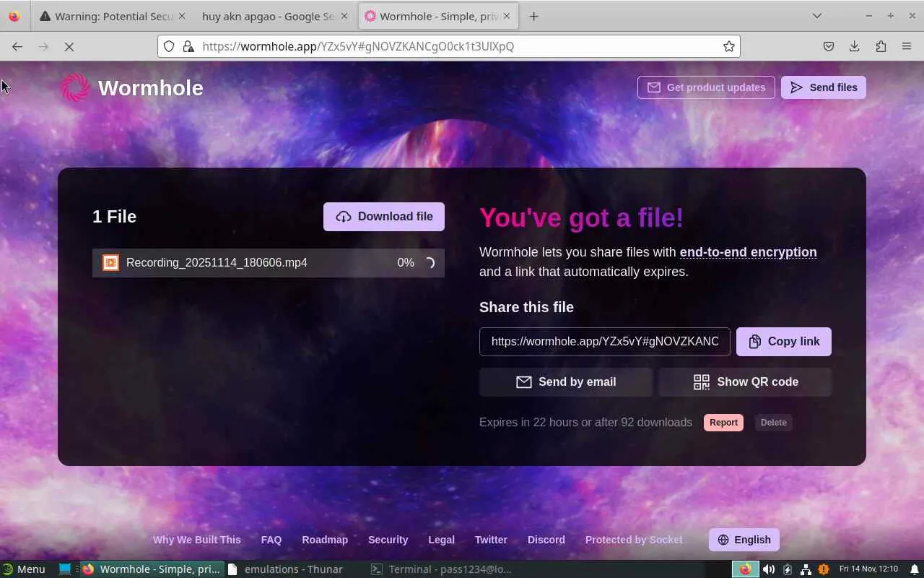Open the notifications bell in the panel
Screen dimensions: 924x578
(915, 569)
